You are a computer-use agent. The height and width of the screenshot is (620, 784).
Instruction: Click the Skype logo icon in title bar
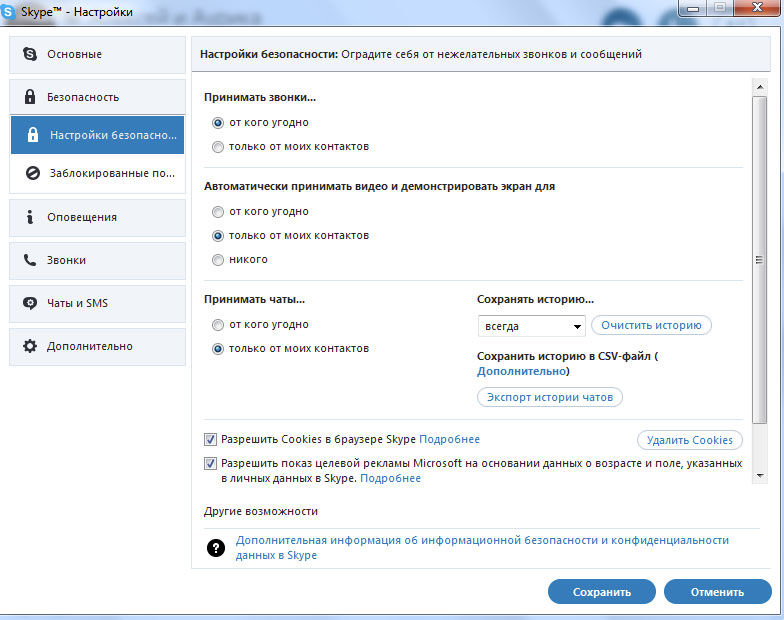[x=8, y=11]
